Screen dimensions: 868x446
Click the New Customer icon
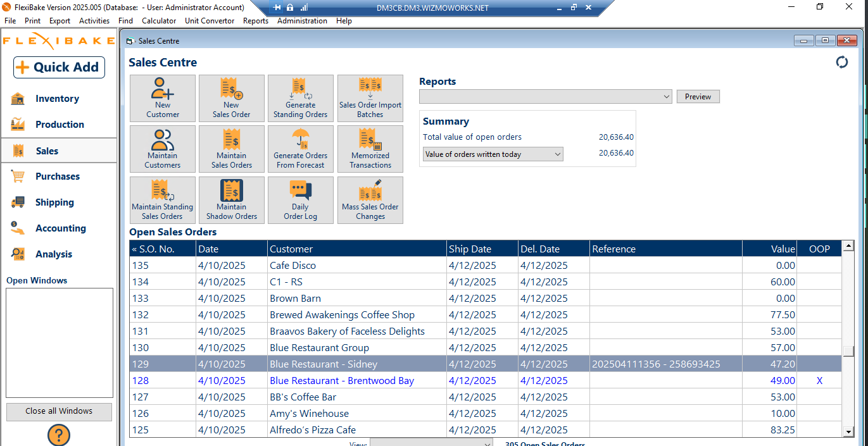[x=163, y=98]
